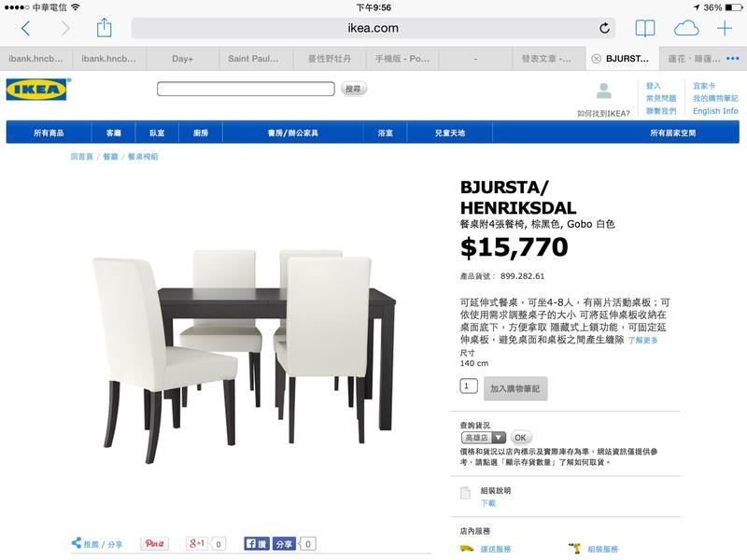Show more tabs via ellipsis
The width and height of the screenshot is (747, 560).
coord(733,58)
